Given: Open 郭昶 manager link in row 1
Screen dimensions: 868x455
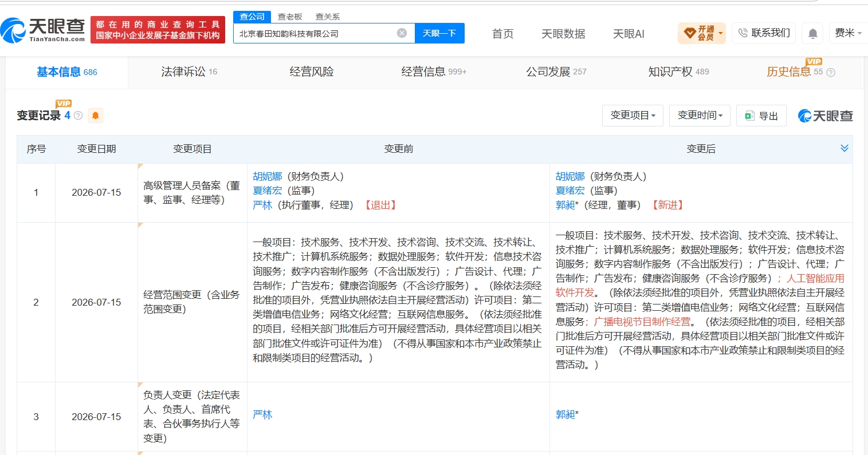Looking at the screenshot, I should coord(565,205).
